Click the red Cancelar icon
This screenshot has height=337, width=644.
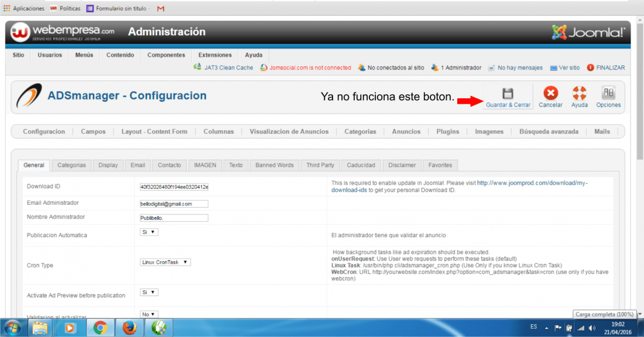550,93
